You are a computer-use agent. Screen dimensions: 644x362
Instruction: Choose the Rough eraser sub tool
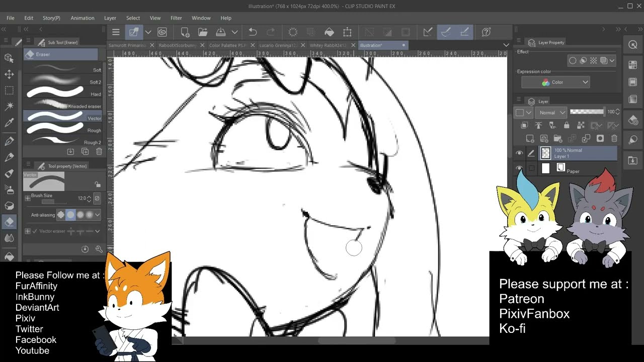(63, 128)
